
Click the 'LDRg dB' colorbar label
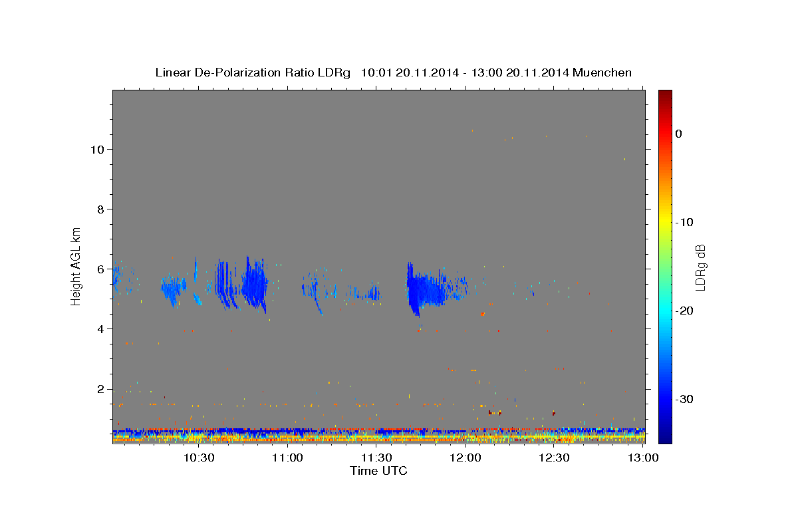700,267
